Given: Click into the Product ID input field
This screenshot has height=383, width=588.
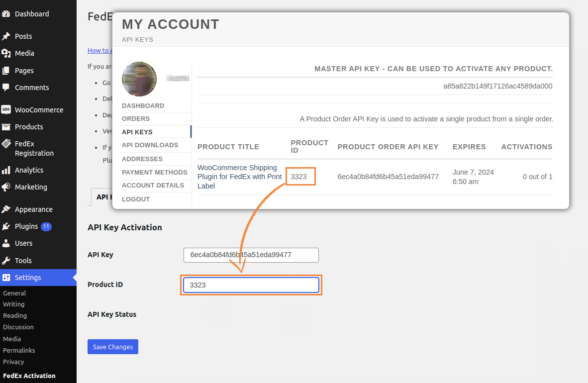Looking at the screenshot, I should (251, 285).
